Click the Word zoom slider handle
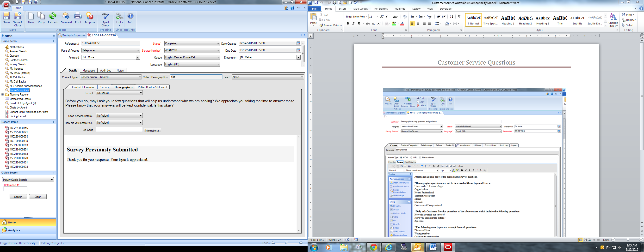Viewport: 644px width, 252px height. coord(628,240)
